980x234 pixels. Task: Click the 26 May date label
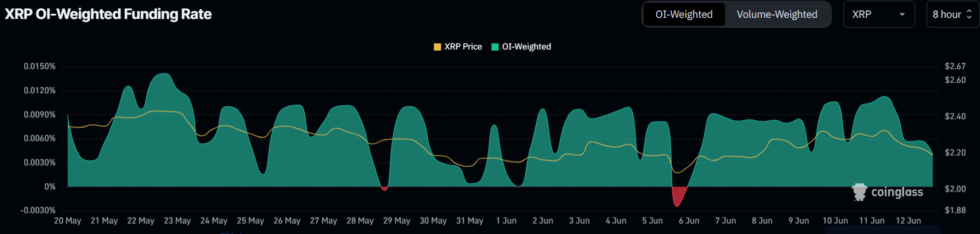coord(287,221)
